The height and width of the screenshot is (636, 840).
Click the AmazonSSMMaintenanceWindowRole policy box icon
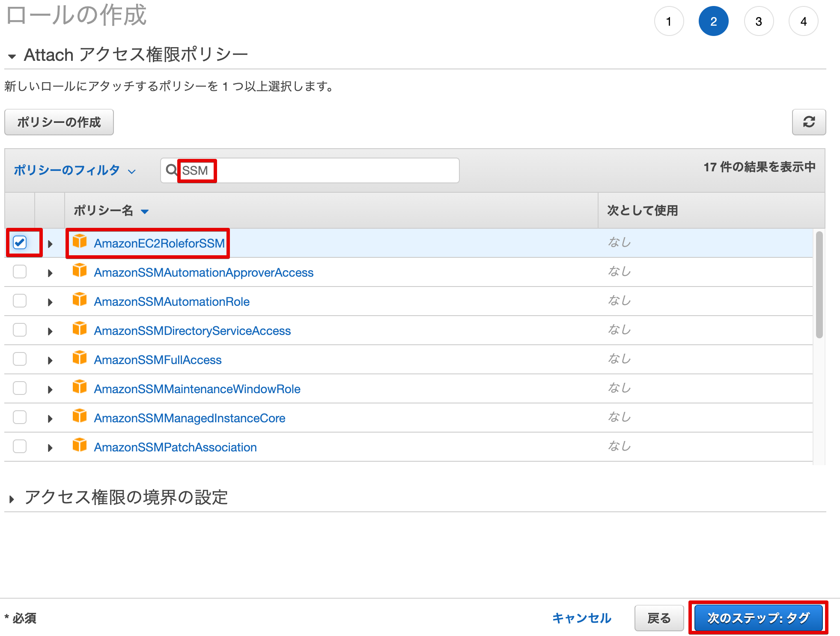coord(80,387)
